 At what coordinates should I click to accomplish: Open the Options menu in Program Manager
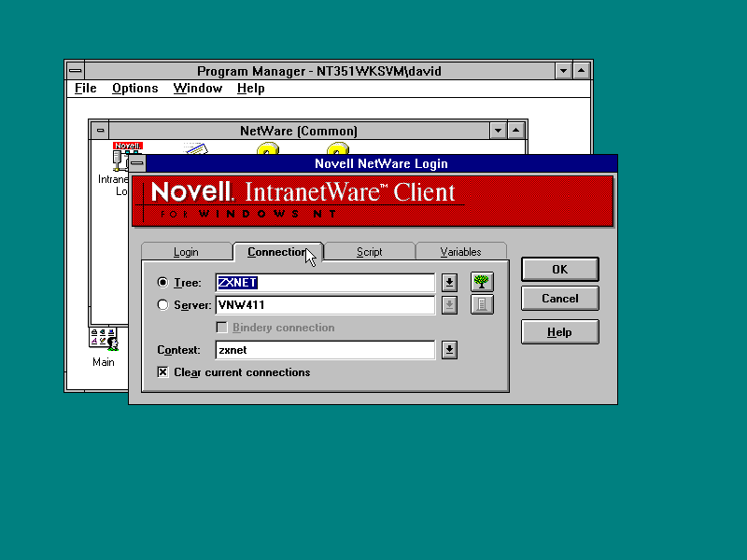134,89
